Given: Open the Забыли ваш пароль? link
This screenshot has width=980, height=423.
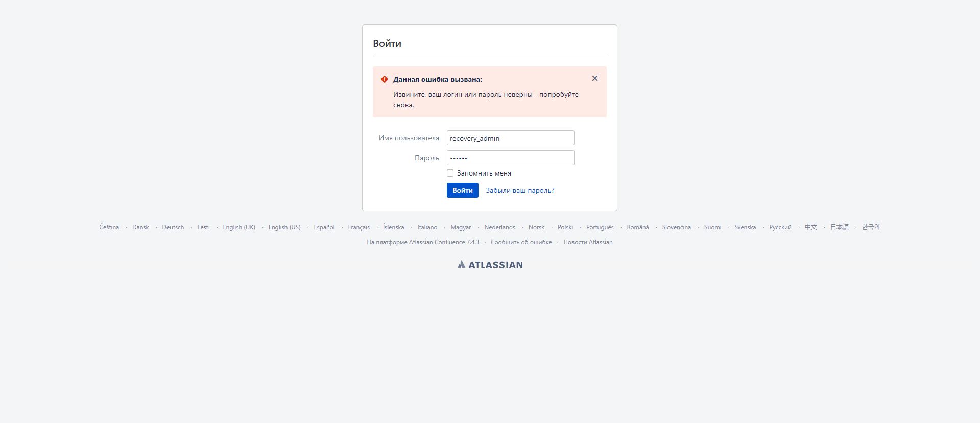Looking at the screenshot, I should coord(520,190).
